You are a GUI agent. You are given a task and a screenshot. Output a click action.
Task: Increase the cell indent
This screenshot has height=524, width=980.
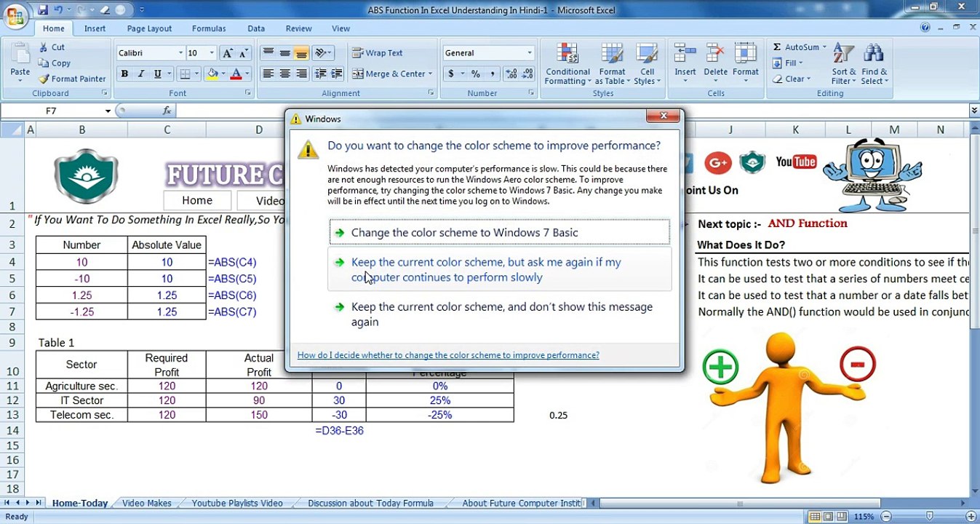click(x=336, y=74)
